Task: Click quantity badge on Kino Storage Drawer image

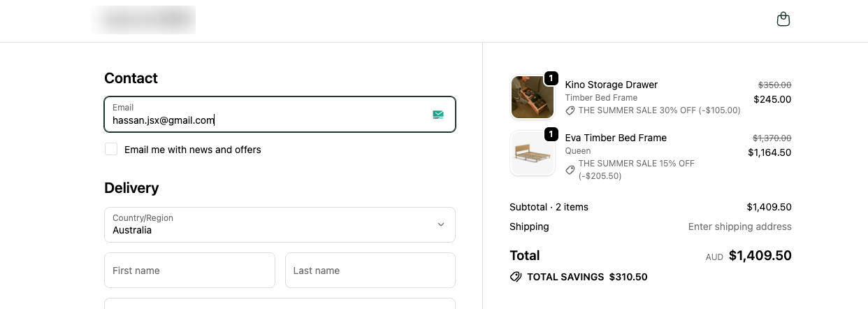Action: (x=551, y=78)
